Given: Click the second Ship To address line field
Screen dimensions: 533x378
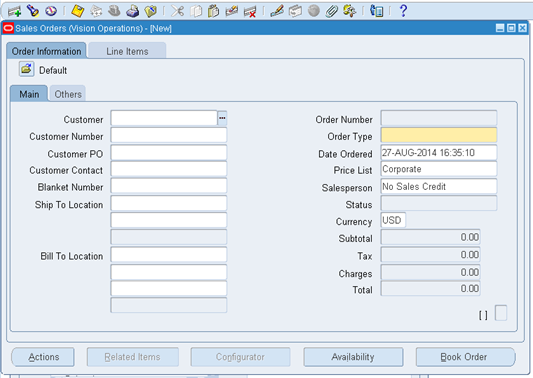Looking at the screenshot, I should click(169, 220).
